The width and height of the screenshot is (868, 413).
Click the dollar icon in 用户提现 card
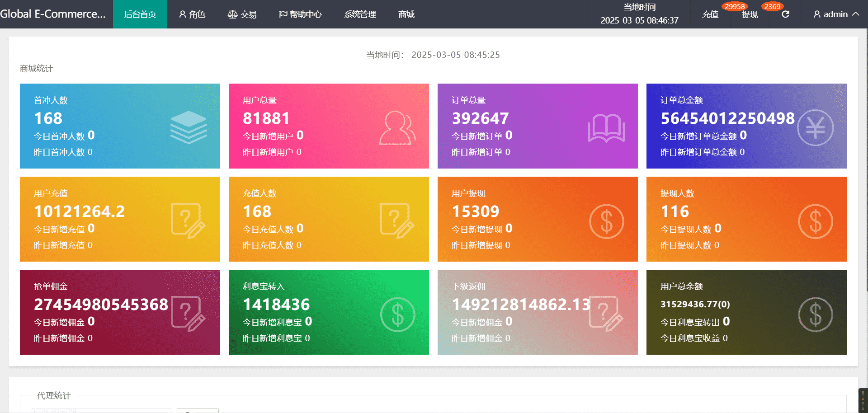click(606, 221)
